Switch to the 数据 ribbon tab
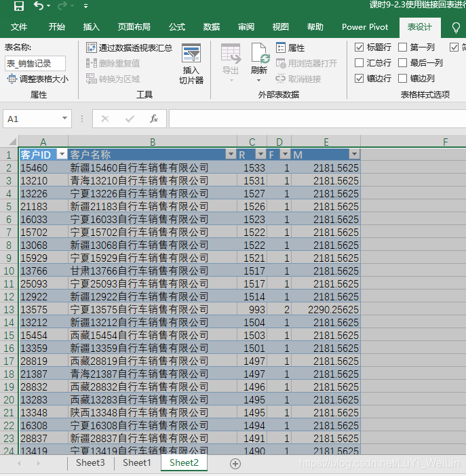Viewport: 466px width, 476px height. tap(212, 27)
